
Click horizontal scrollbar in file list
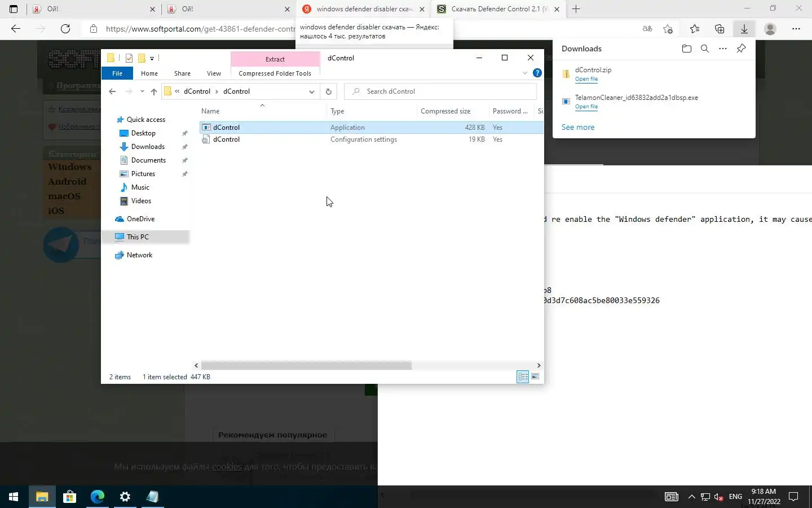(306, 366)
